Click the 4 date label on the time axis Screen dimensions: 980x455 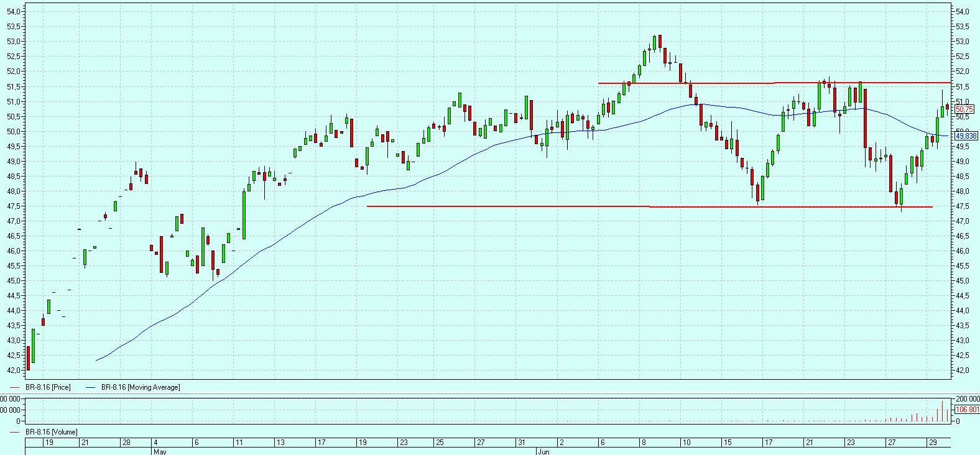tap(155, 443)
